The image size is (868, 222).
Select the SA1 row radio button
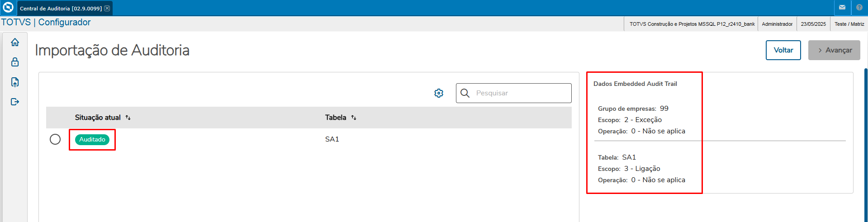[x=55, y=139]
